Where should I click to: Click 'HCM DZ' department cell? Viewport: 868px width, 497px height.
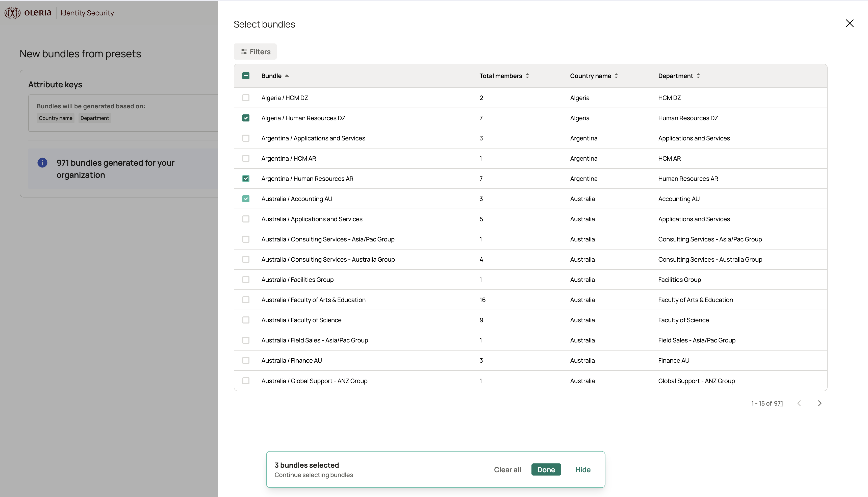coord(669,98)
